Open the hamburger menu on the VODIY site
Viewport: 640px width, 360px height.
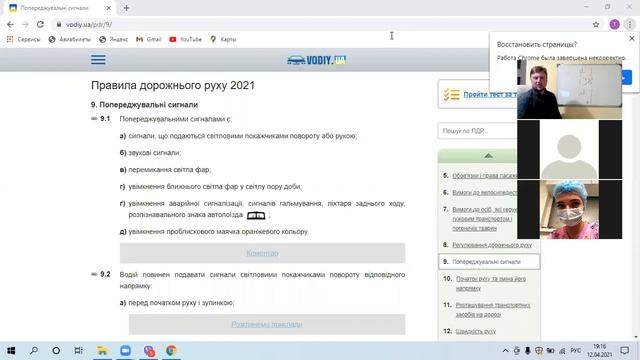pyautogui.click(x=98, y=60)
